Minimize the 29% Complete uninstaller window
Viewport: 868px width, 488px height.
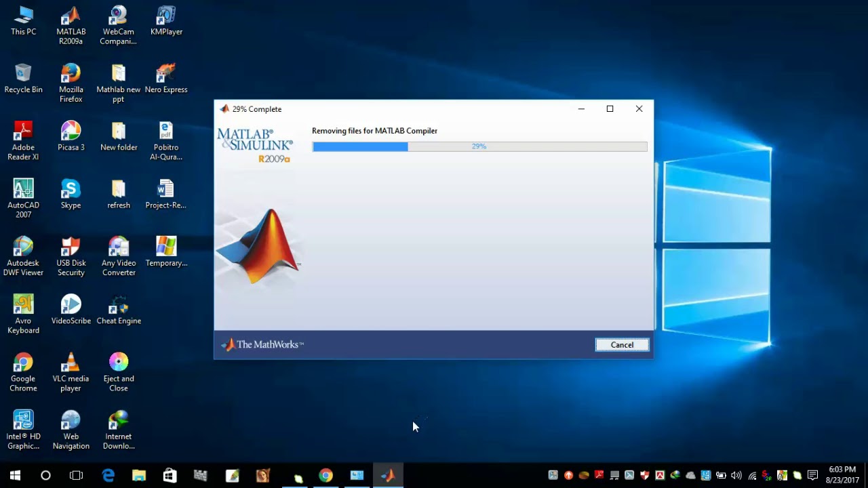[x=581, y=109]
